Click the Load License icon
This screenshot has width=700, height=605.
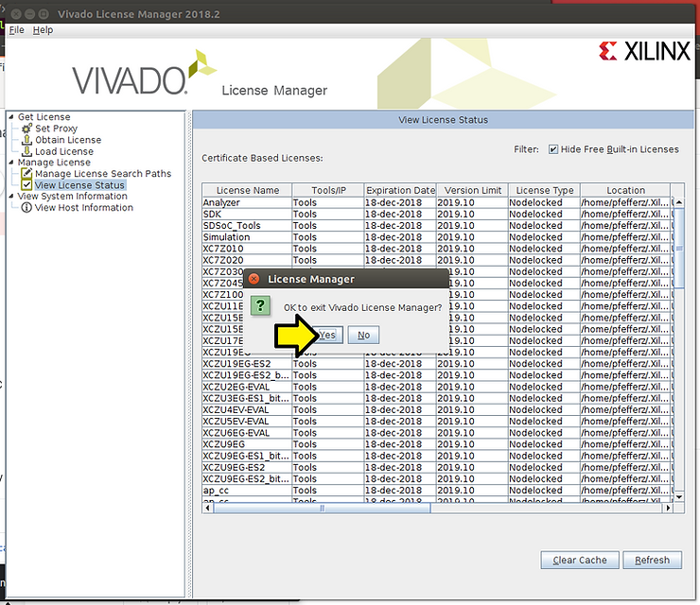(26, 151)
